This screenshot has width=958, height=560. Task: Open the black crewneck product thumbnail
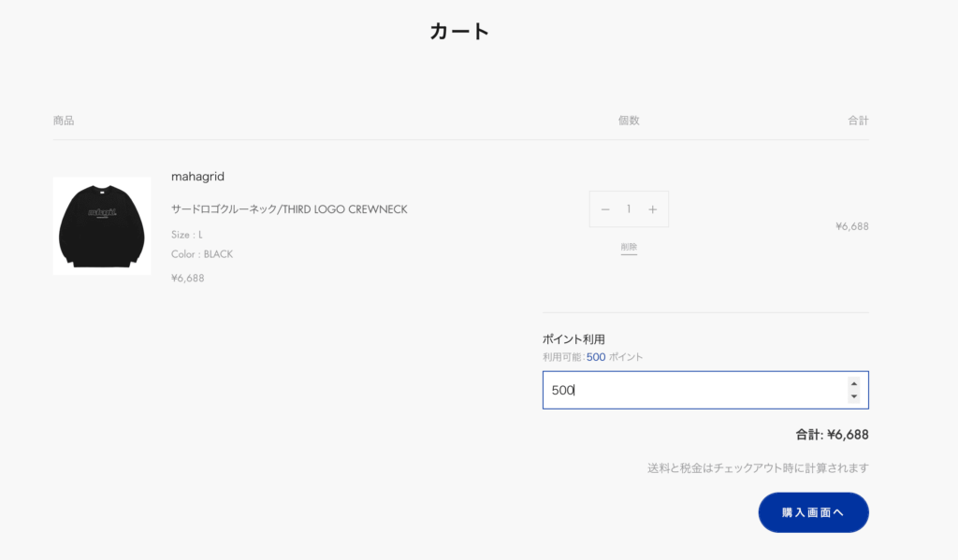pos(101,226)
